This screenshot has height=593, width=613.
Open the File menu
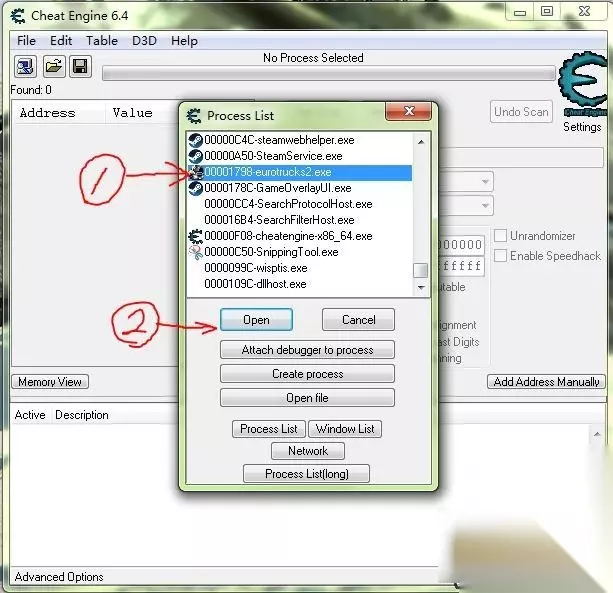pyautogui.click(x=26, y=41)
